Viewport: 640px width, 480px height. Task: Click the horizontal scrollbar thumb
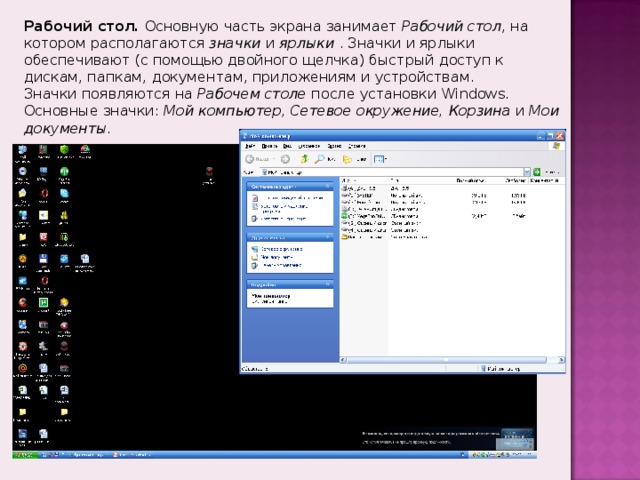pyautogui.click(x=447, y=360)
